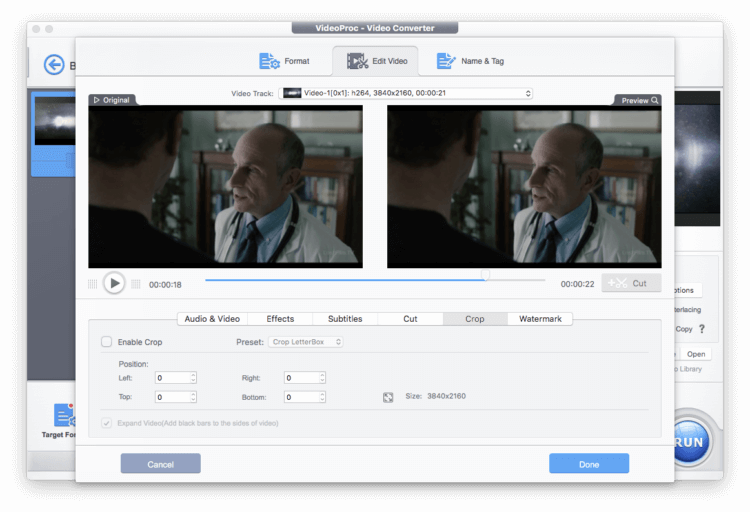
Task: Click the Left position stepper arrows
Action: tap(193, 378)
